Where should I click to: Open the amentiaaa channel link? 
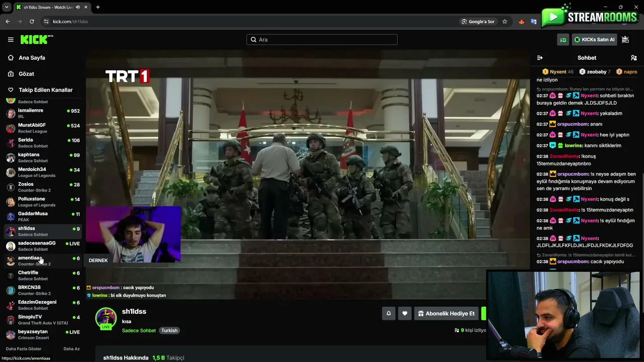click(43, 260)
